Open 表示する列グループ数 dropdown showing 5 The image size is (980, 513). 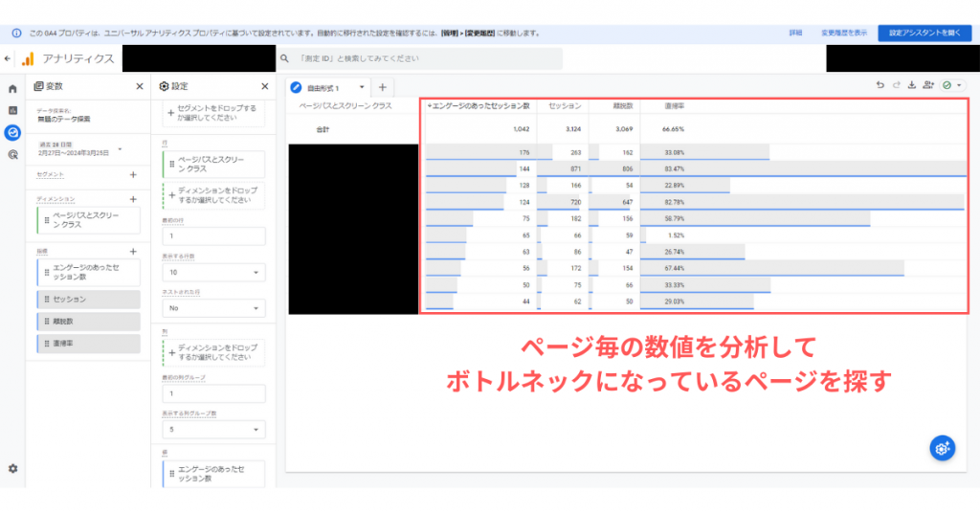[x=213, y=430]
